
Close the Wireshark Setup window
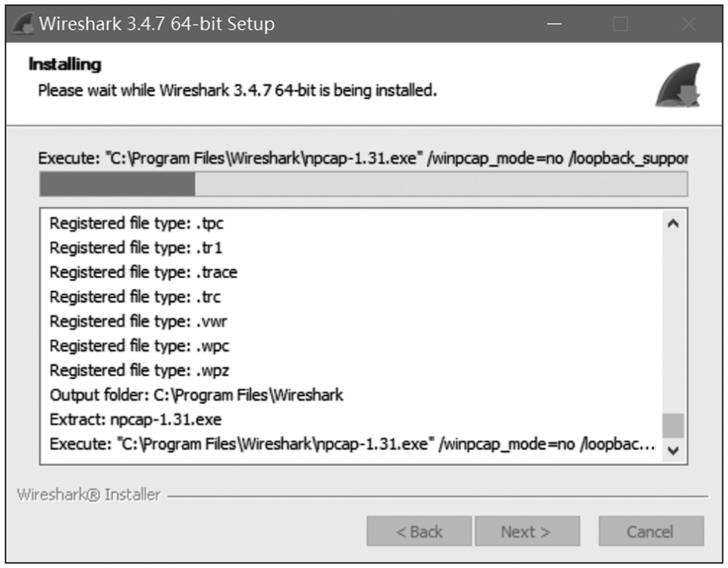(x=688, y=25)
